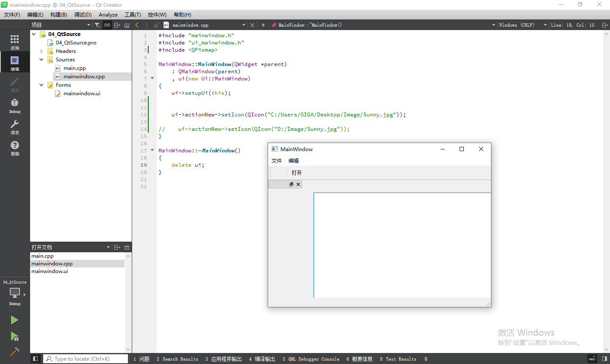Close the 打开文档 panel
This screenshot has height=364, width=610.
click(x=127, y=247)
